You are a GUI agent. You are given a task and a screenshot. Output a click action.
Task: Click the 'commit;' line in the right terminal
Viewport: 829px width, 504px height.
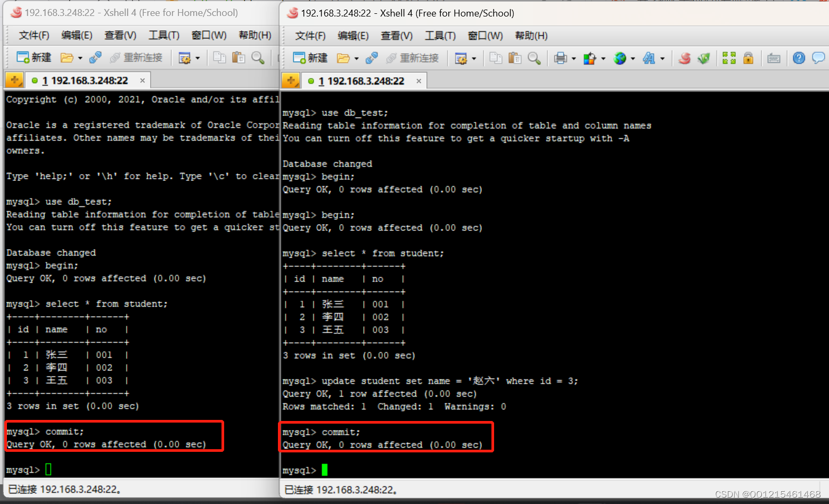point(322,432)
